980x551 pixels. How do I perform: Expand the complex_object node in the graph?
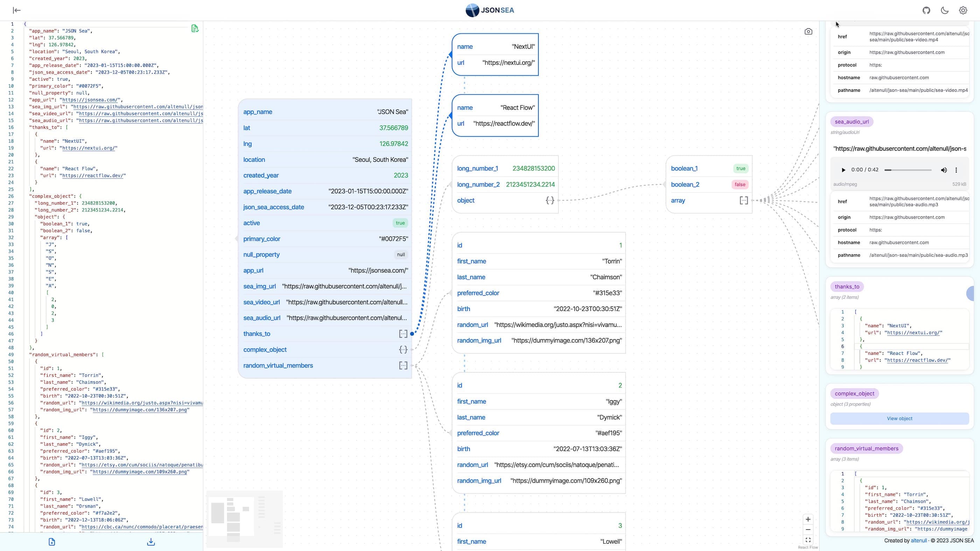[403, 349]
